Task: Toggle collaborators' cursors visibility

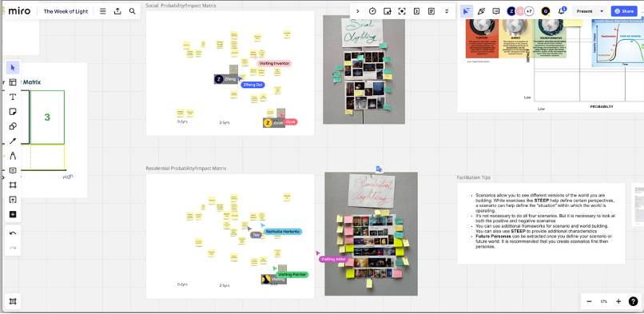Action: (x=466, y=11)
